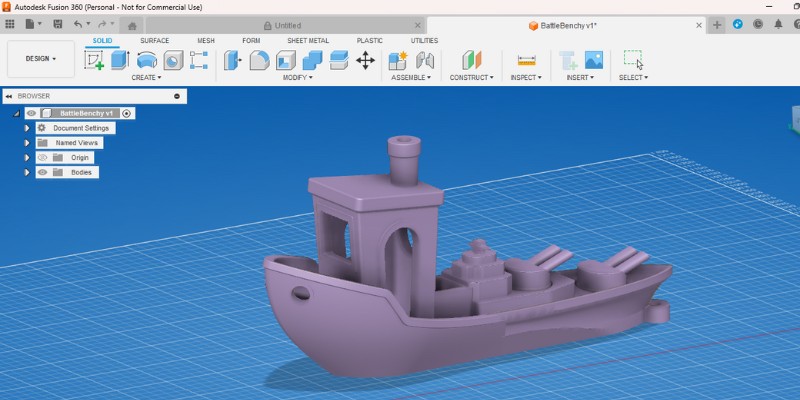
Task: Expand the Bodies node
Action: pyautogui.click(x=27, y=172)
